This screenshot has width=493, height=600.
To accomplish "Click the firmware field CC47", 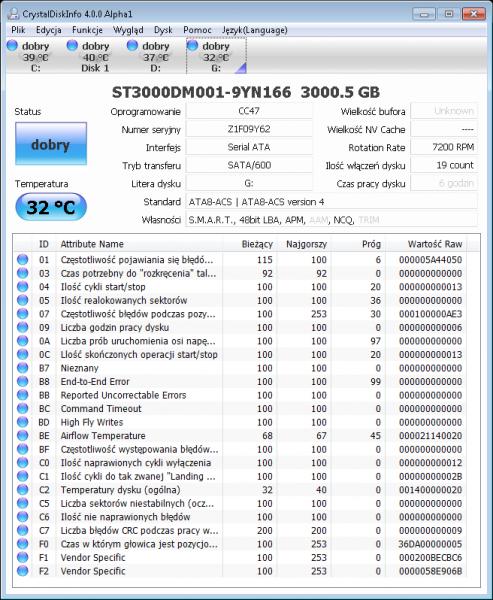I will tap(249, 111).
